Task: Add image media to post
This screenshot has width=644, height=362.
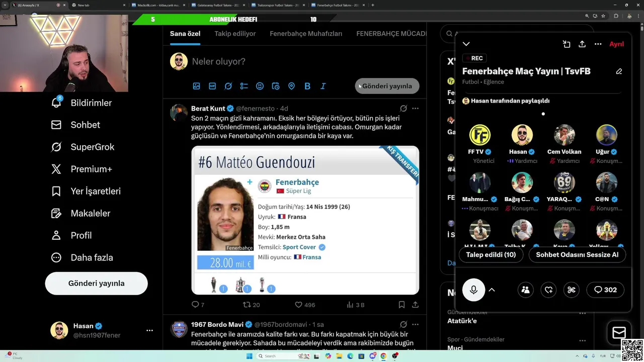Action: coord(197,86)
